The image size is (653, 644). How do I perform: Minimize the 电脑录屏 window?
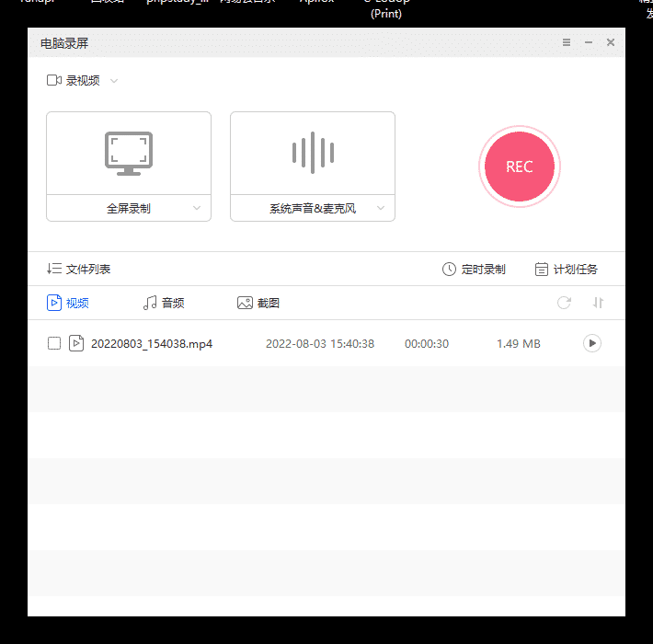pos(589,42)
